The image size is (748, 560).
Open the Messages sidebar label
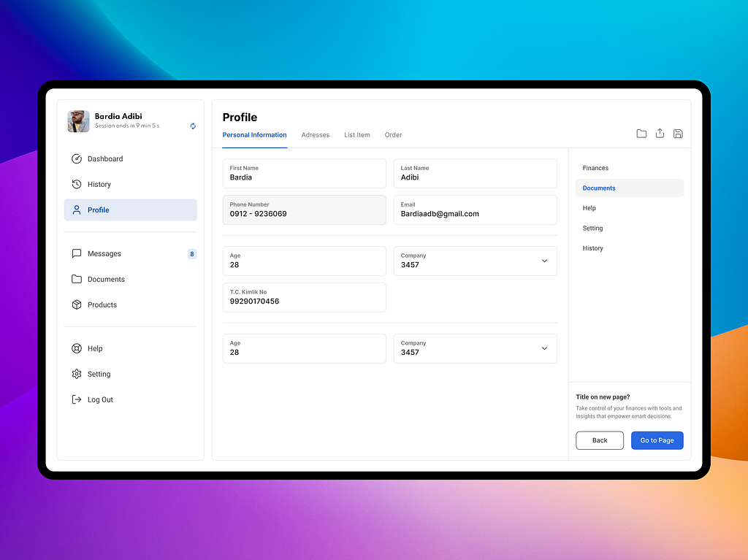104,254
